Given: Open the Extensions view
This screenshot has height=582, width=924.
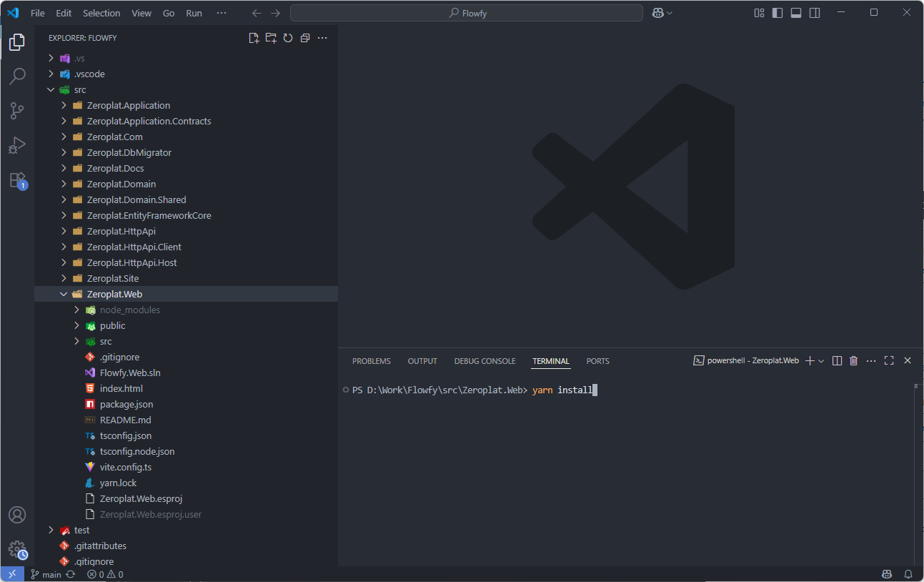Looking at the screenshot, I should tap(17, 179).
